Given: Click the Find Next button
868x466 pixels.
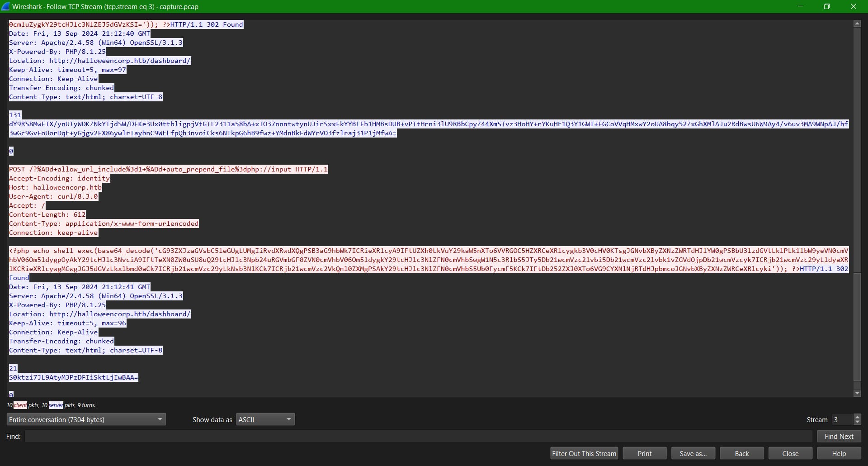Looking at the screenshot, I should [x=839, y=436].
